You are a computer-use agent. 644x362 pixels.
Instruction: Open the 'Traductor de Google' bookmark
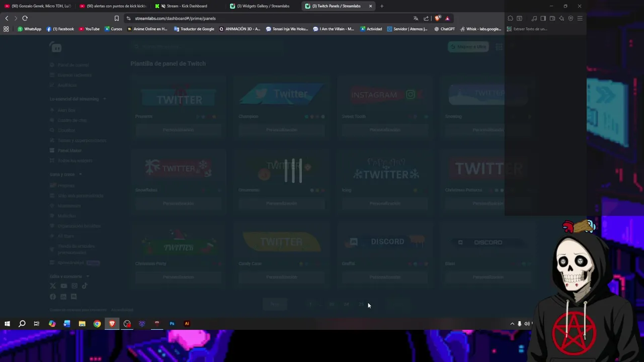tap(194, 29)
